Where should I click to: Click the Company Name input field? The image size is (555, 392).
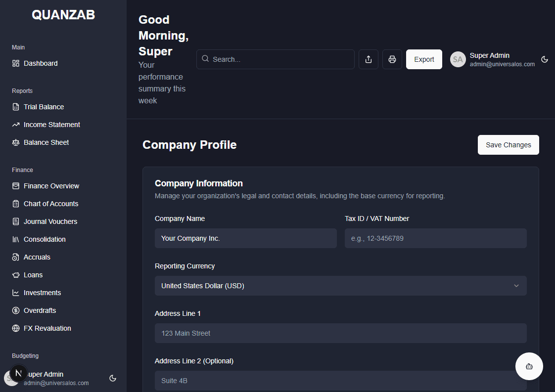246,238
